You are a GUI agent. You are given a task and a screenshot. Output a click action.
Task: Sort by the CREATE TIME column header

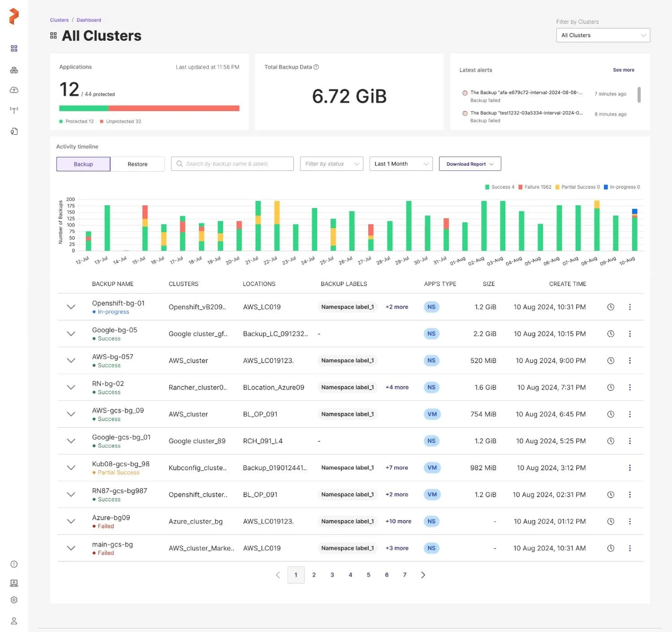(x=568, y=284)
